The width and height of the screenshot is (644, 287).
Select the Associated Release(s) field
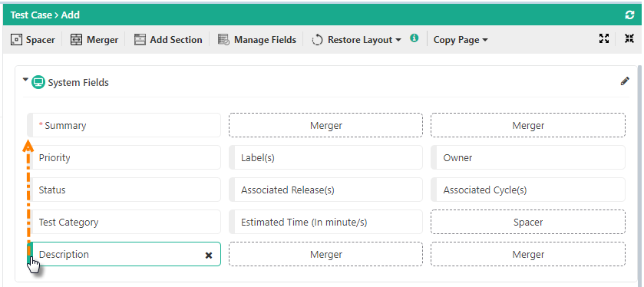(325, 190)
